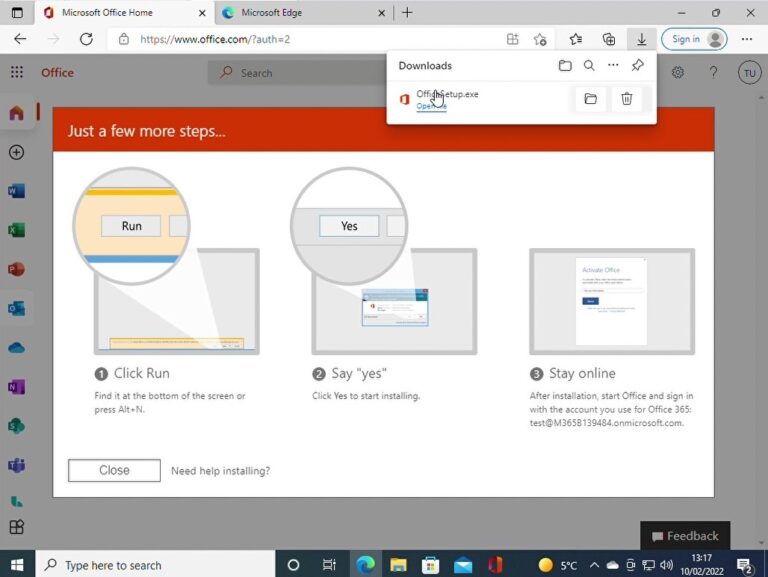The width and height of the screenshot is (768, 577).
Task: Refresh the current page
Action: coord(86,39)
